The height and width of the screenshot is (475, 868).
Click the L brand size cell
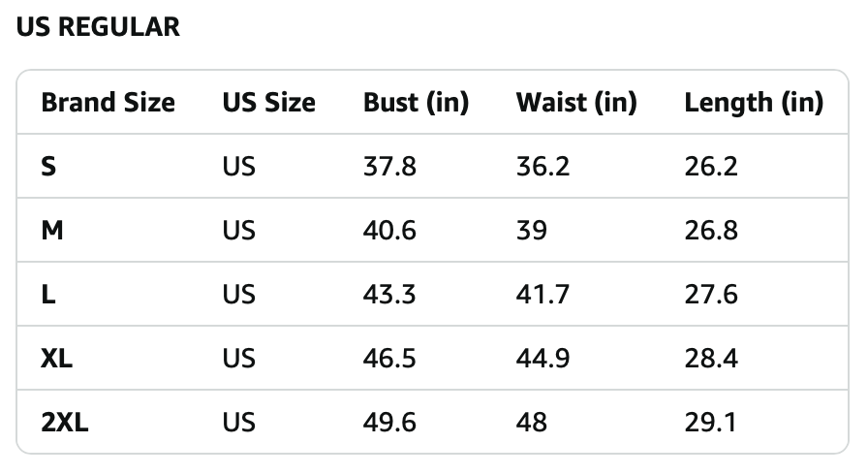tap(48, 294)
